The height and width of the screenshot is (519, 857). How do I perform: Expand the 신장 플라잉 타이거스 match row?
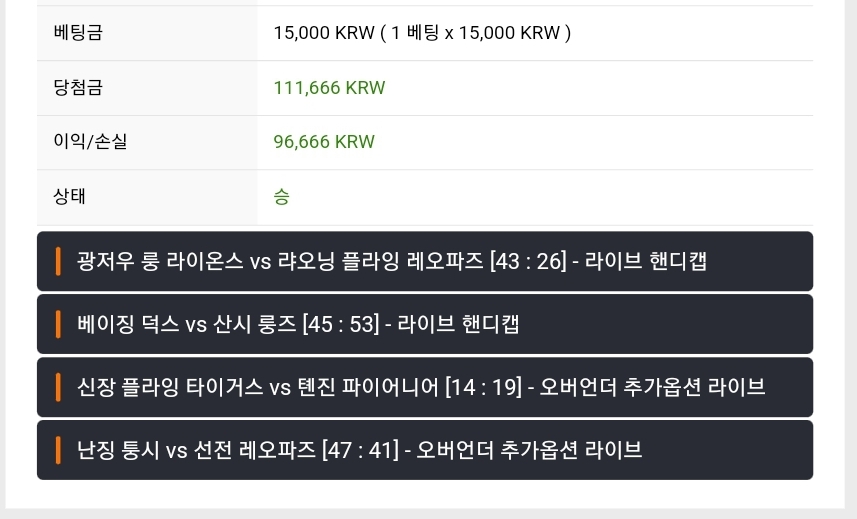[x=425, y=387]
